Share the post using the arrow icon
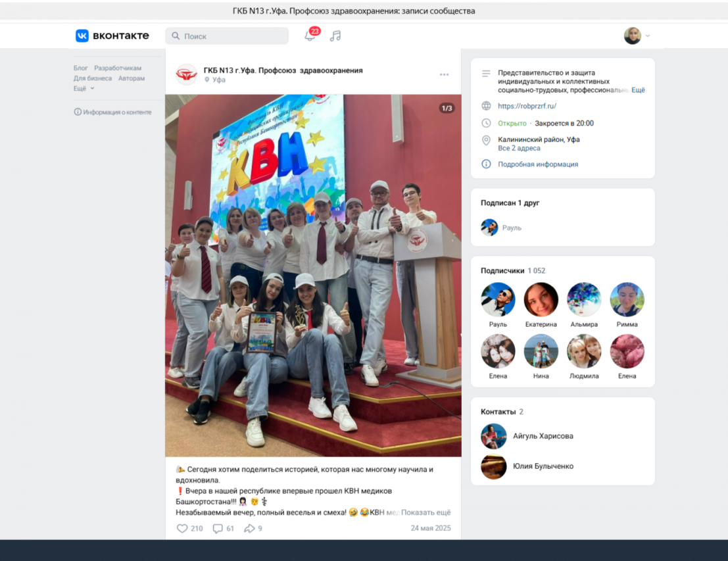Viewport: 728px width, 561px height. pos(249,529)
